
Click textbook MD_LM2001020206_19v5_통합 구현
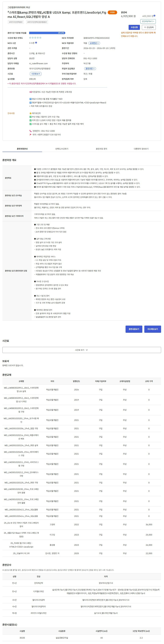pyautogui.click(x=21, y=428)
